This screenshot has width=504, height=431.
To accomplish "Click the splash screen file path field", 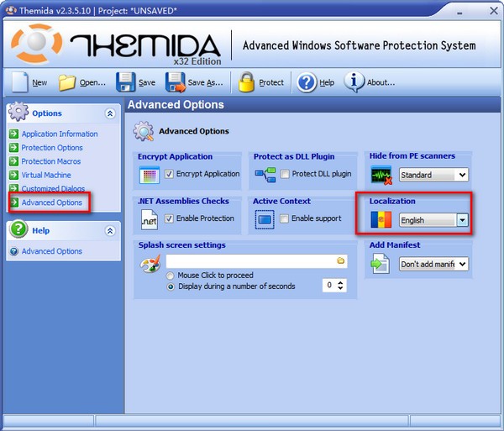I will (x=250, y=261).
